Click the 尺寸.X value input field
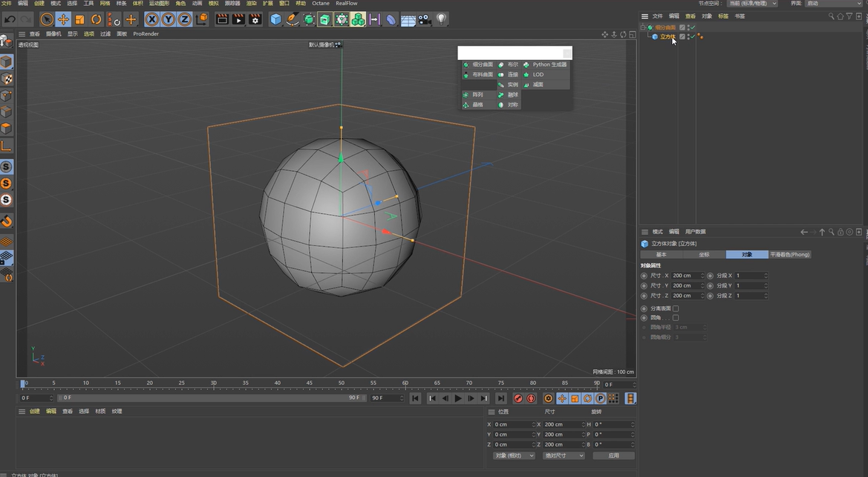 pyautogui.click(x=687, y=275)
